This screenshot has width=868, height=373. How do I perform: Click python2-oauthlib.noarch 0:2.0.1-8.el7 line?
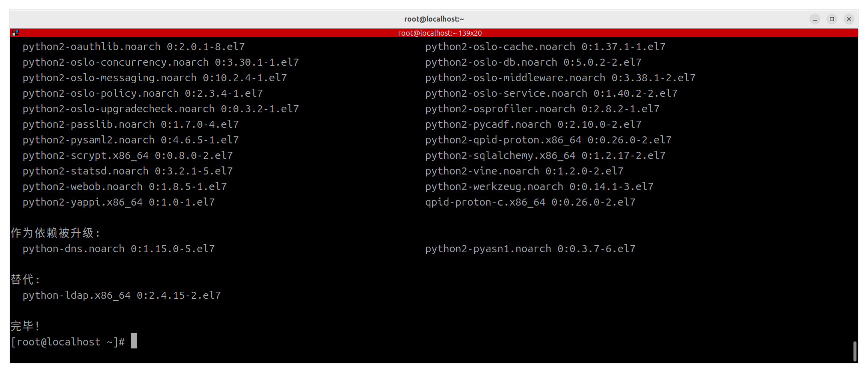coord(134,47)
